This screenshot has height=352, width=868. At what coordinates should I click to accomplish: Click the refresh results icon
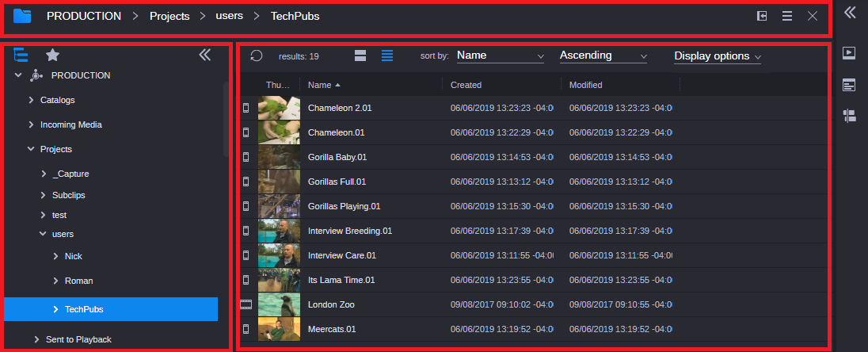[257, 55]
